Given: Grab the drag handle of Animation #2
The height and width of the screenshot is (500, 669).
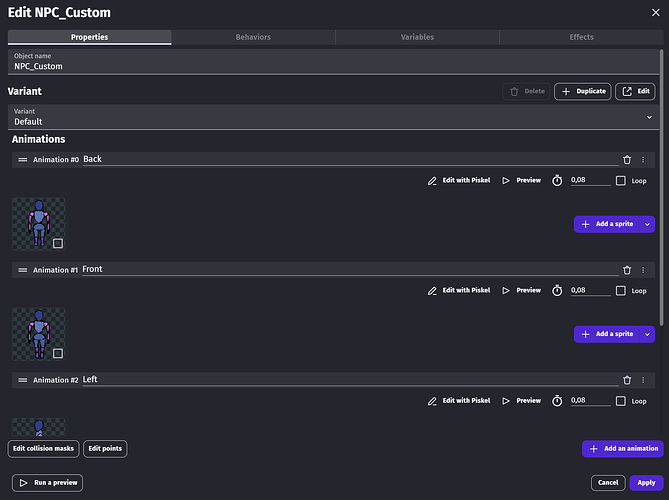Looking at the screenshot, I should click(23, 380).
